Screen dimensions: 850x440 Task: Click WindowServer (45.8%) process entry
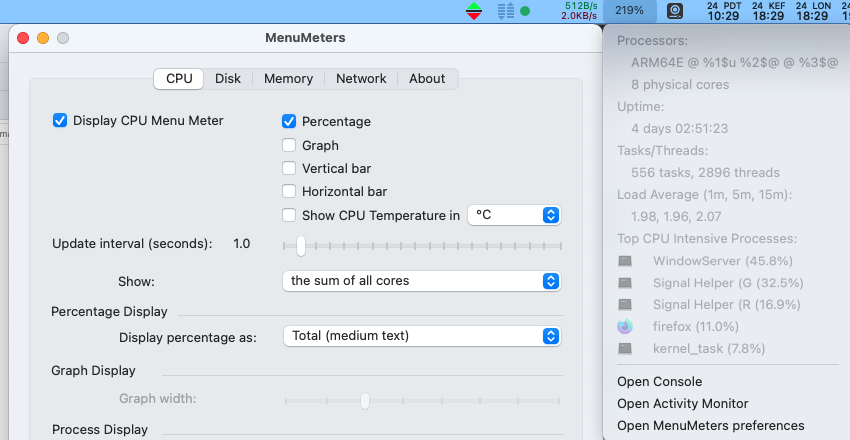tap(723, 261)
